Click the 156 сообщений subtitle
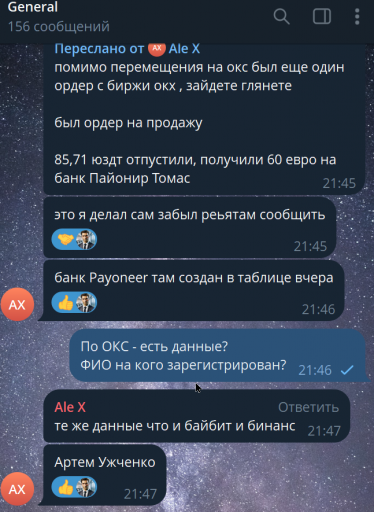This screenshot has width=374, height=512. [x=59, y=27]
